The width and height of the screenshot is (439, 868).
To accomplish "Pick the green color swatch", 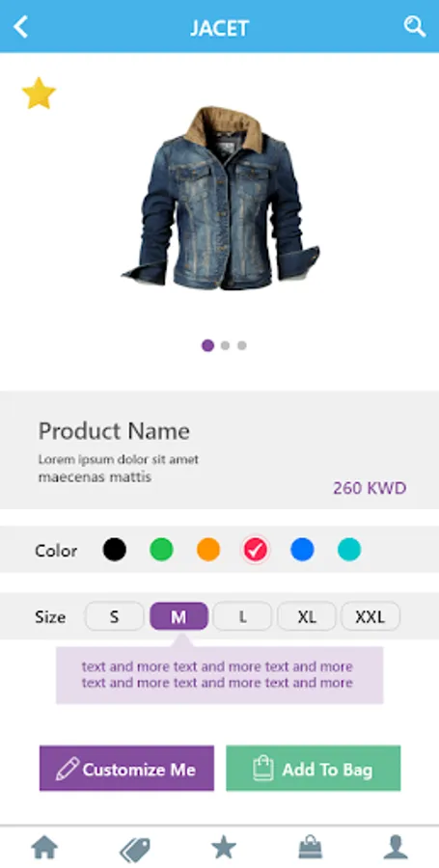I will [x=162, y=550].
